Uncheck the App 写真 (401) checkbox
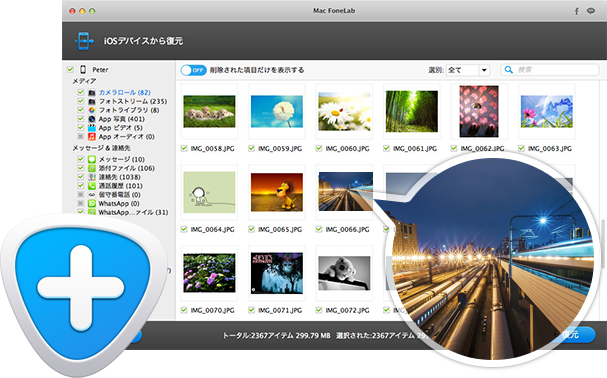The height and width of the screenshot is (378, 607). click(x=81, y=119)
